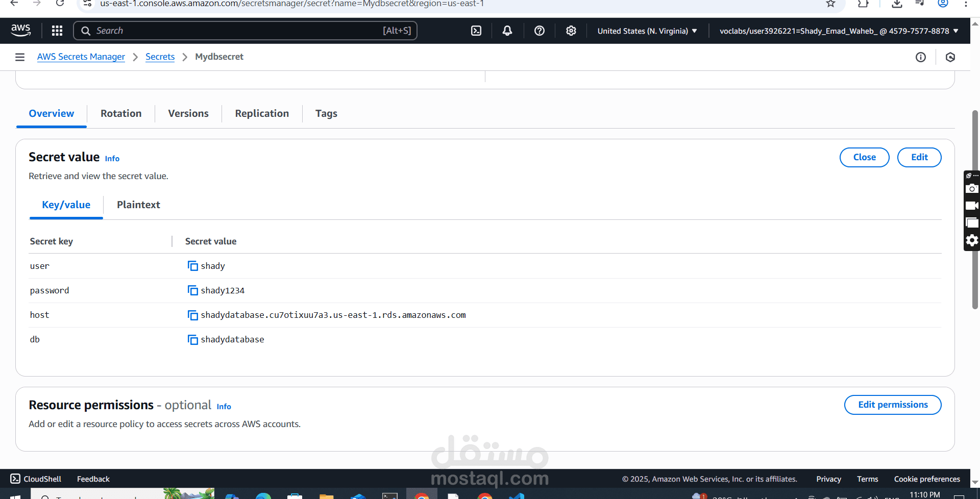
Task: Toggle the side navigation hamburger menu
Action: pos(20,57)
